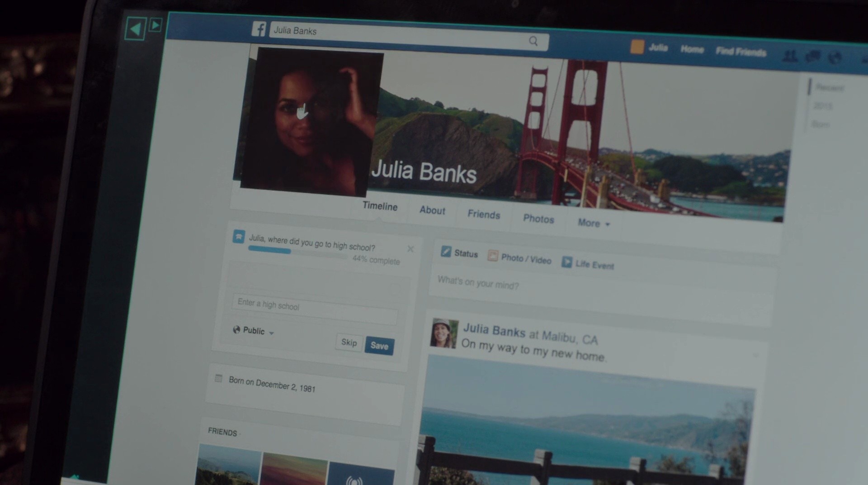Viewport: 868px width, 485px height.
Task: Click the birthday calendar icon
Action: [219, 378]
